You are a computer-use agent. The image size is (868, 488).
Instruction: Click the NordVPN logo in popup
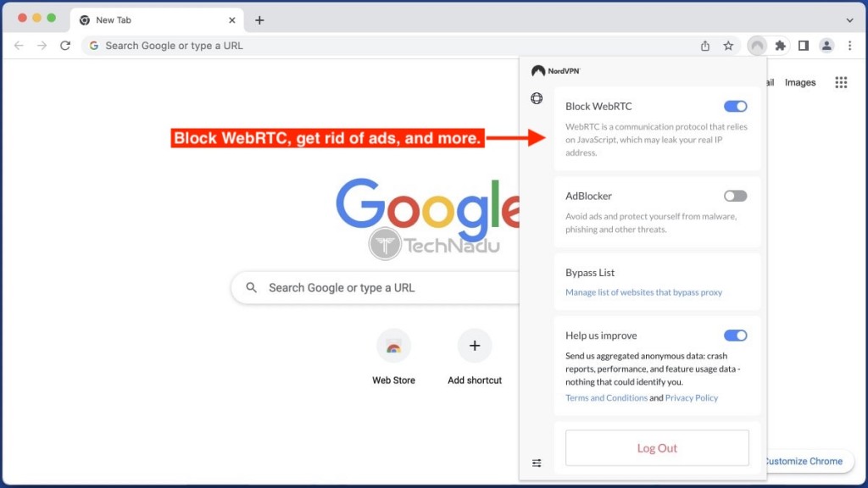click(x=555, y=71)
